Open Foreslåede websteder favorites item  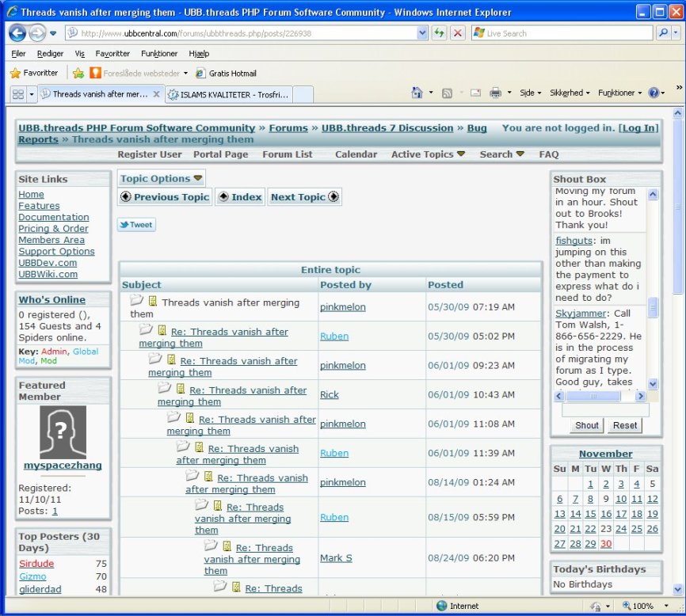(139, 73)
